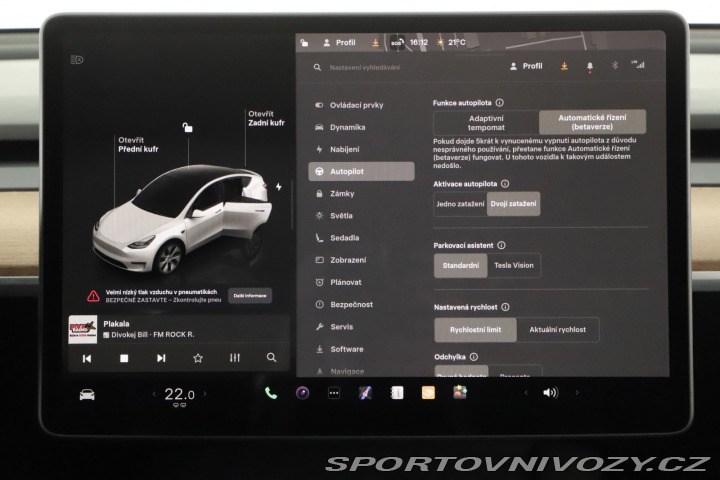Decrease cabin temperature with the left chevron
The image size is (720, 480).
[154, 394]
